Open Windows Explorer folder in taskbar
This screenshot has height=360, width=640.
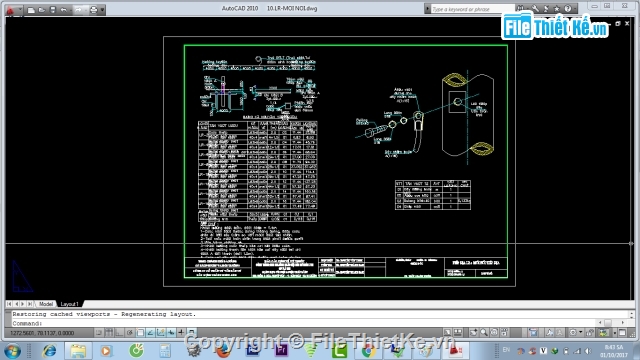pyautogui.click(x=78, y=351)
